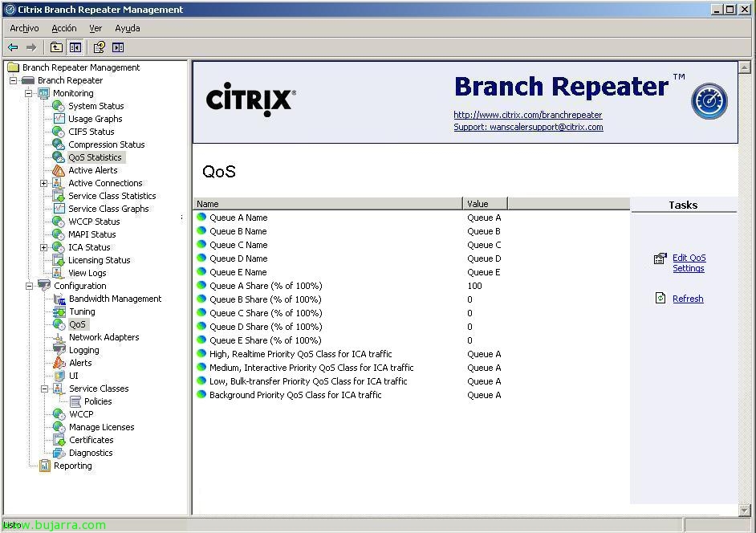The width and height of the screenshot is (756, 533).
Task: Click the Tuning icon
Action: 59,311
